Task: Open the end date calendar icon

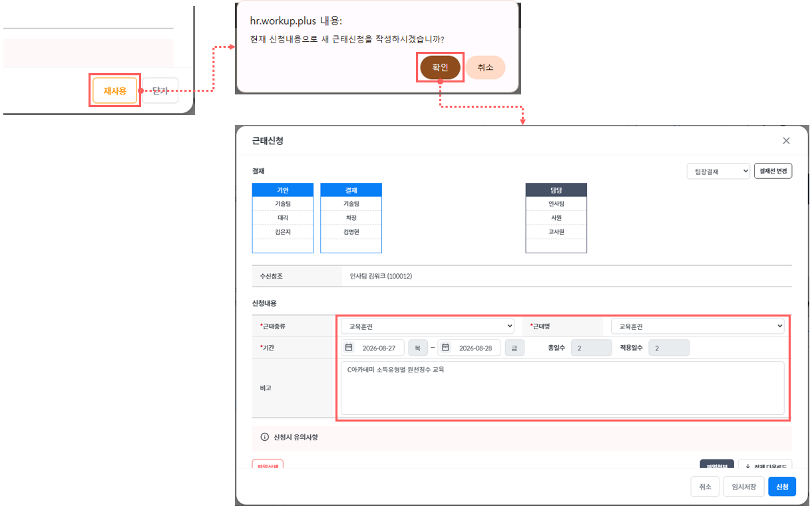Action: [x=445, y=347]
